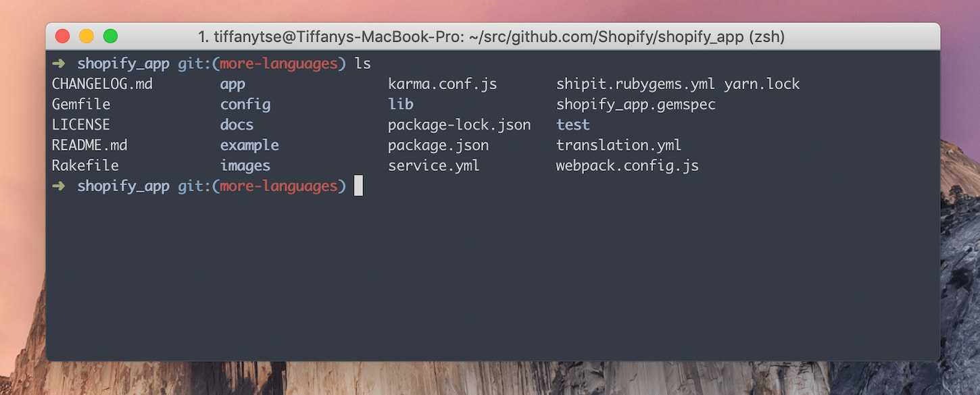Click the CHANGELOG.md file name

point(102,84)
